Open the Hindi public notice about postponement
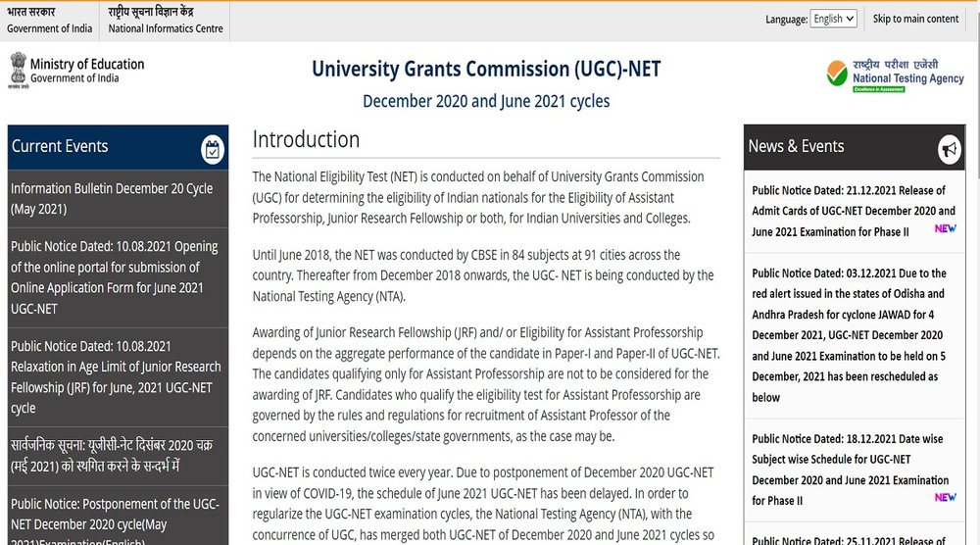 tap(112, 456)
